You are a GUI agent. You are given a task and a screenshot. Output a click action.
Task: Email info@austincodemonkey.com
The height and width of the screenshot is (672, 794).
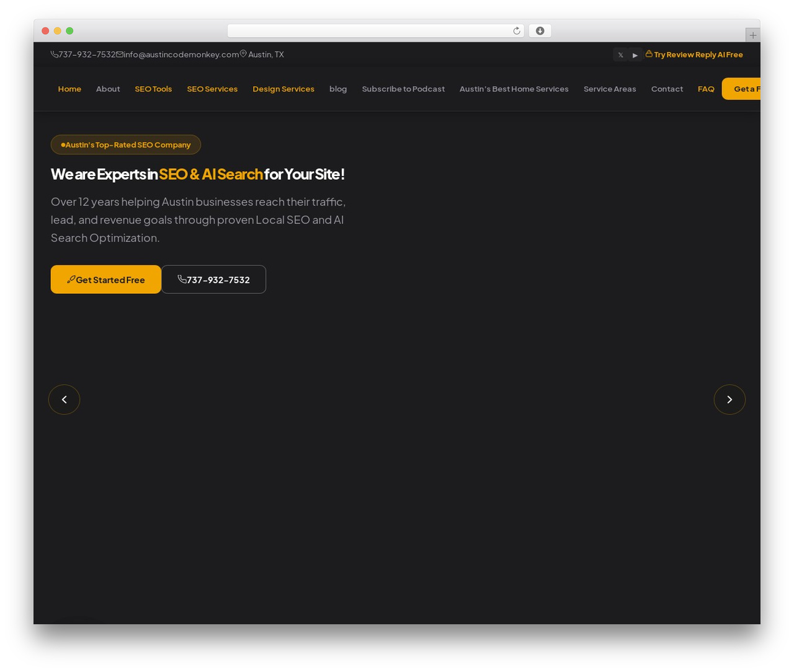point(177,55)
